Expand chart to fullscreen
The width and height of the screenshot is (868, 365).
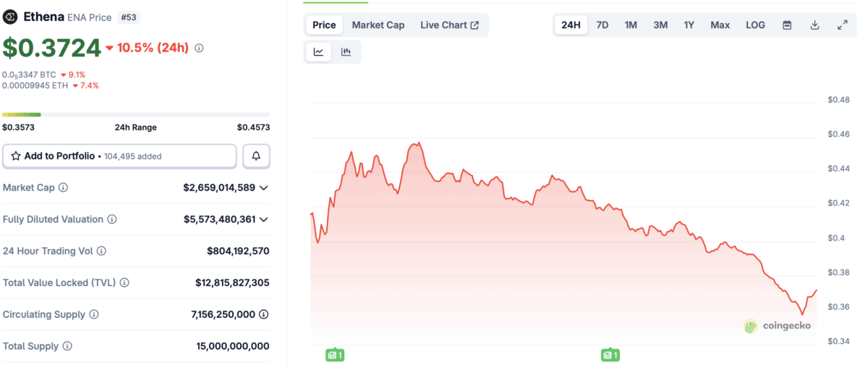click(x=842, y=25)
